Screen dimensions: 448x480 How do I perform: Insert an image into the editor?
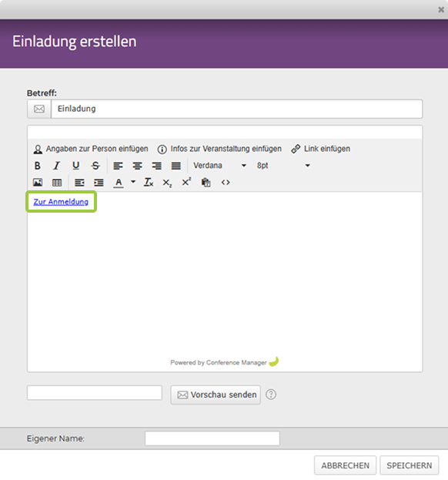38,183
